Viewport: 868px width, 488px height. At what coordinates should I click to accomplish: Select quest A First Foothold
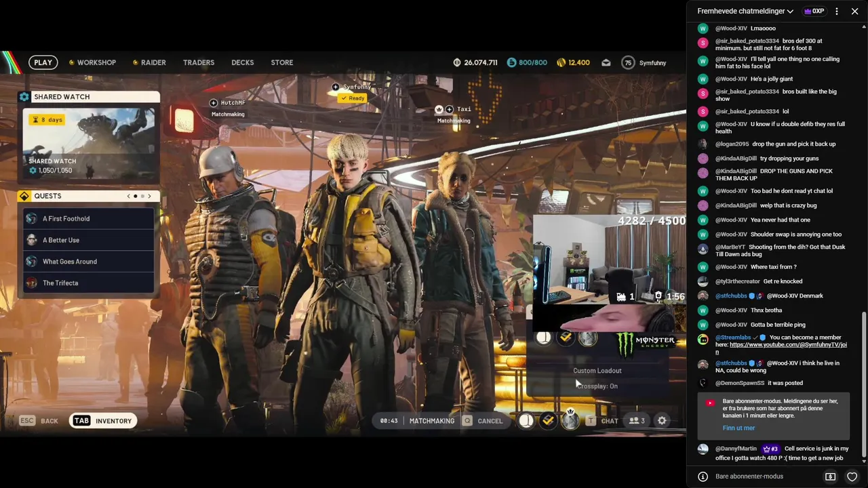[89, 218]
